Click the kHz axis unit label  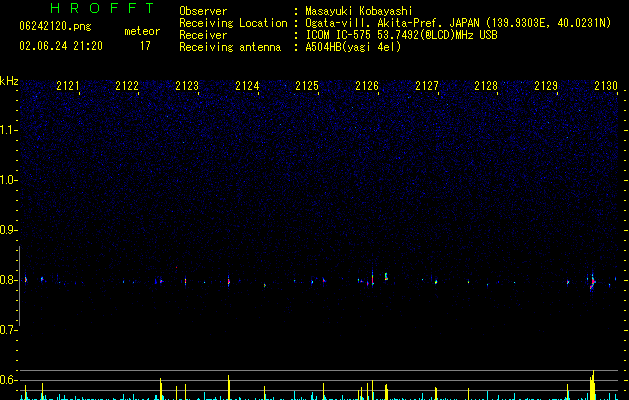(x=9, y=81)
